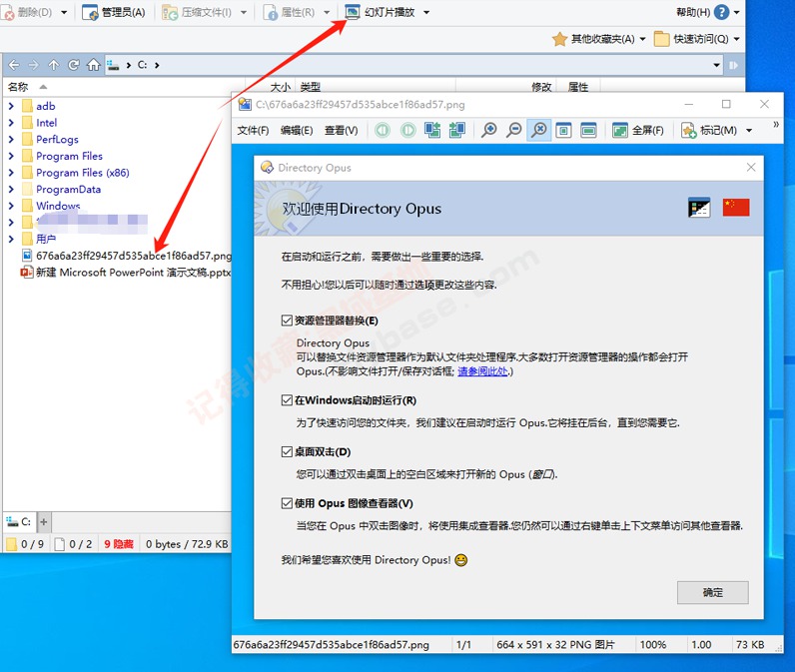Image resolution: width=795 pixels, height=672 pixels.
Task: Sort by the 属性 column header
Action: (x=578, y=87)
